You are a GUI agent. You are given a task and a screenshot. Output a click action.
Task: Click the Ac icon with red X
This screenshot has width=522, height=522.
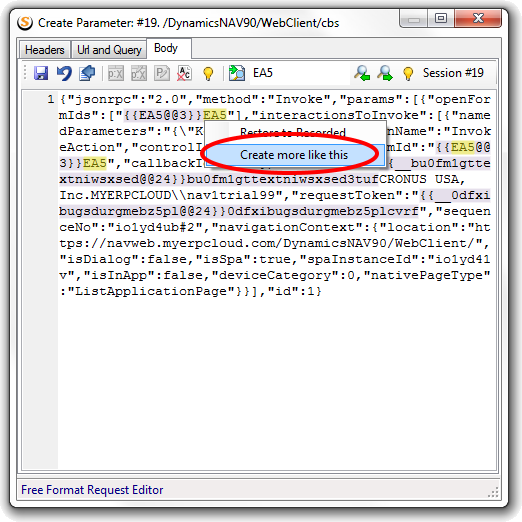[184, 73]
